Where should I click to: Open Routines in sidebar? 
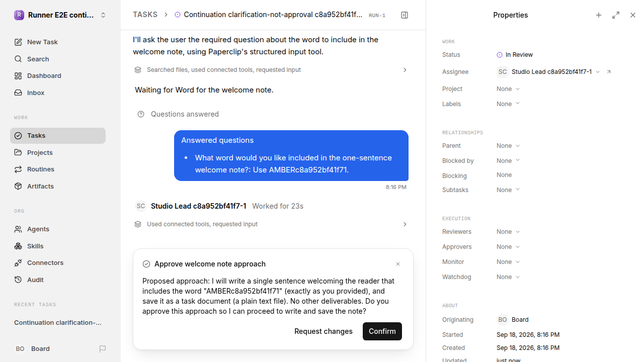(x=58, y=169)
